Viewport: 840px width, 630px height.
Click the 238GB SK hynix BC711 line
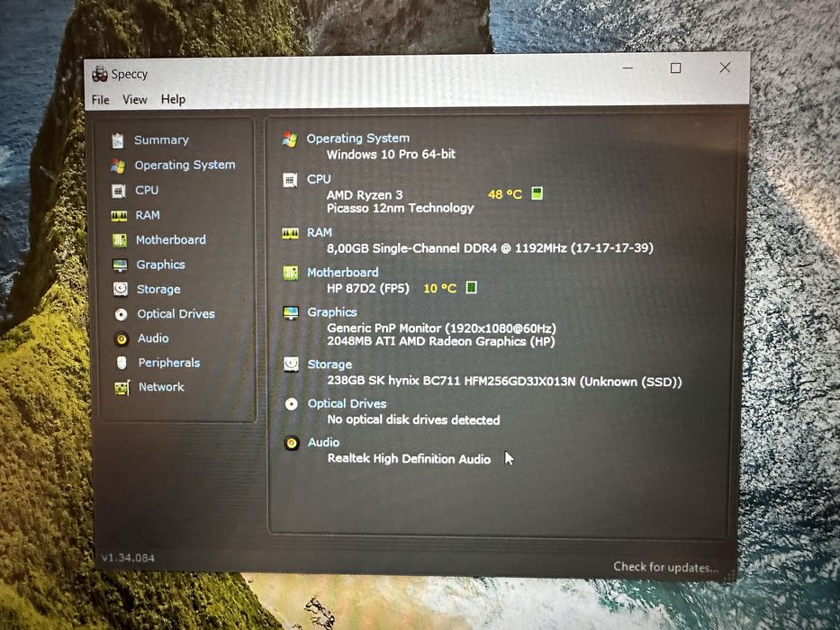coord(505,382)
